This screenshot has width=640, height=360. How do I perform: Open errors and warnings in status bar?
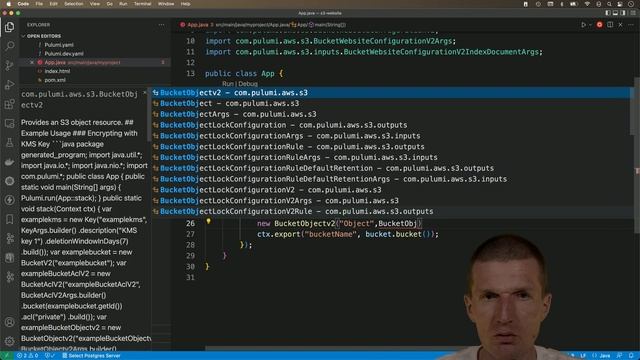[27, 356]
